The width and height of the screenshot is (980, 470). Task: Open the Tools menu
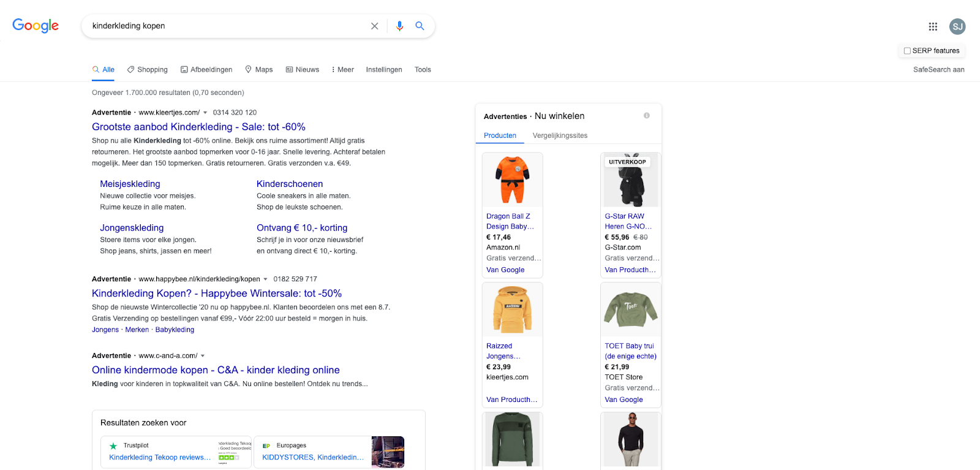423,70
